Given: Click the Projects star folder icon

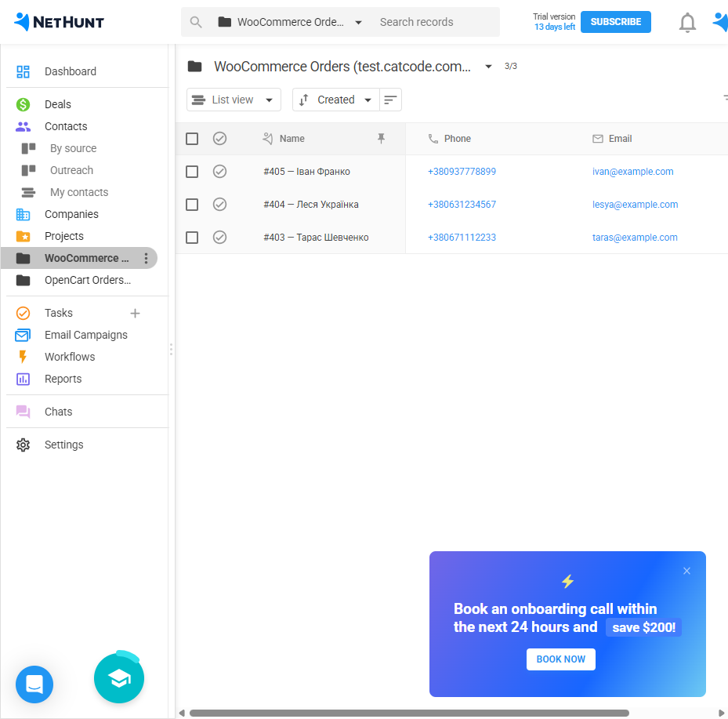Looking at the screenshot, I should tap(23, 236).
